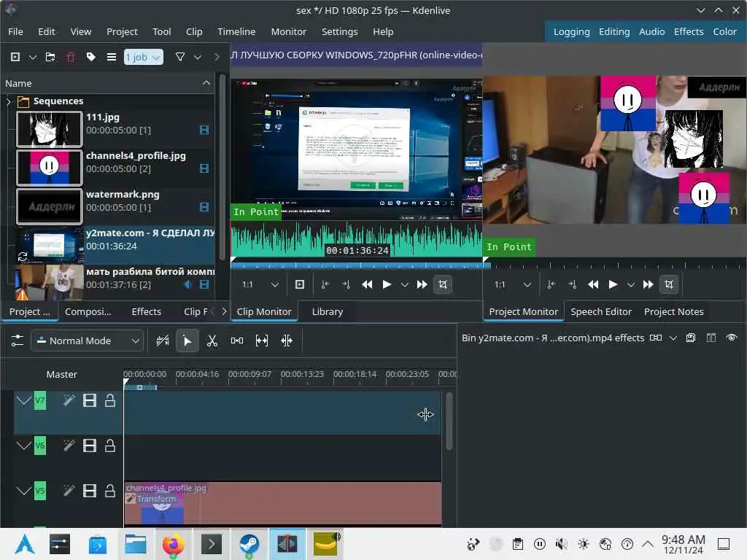Switch to the Effects tab in bin panel
This screenshot has width=747, height=560.
(146, 311)
